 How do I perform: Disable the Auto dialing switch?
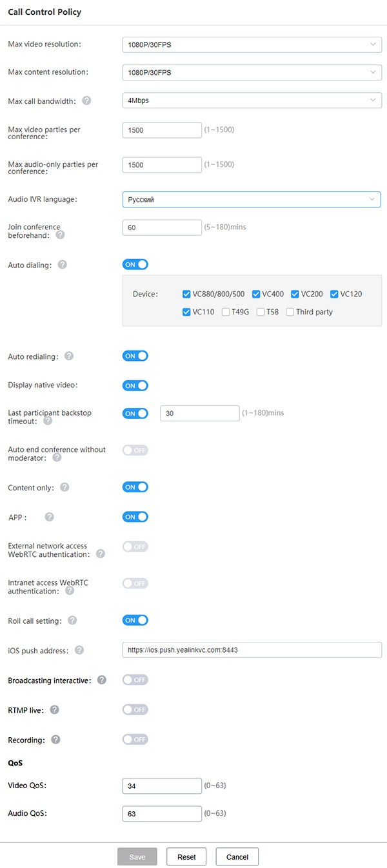135,264
